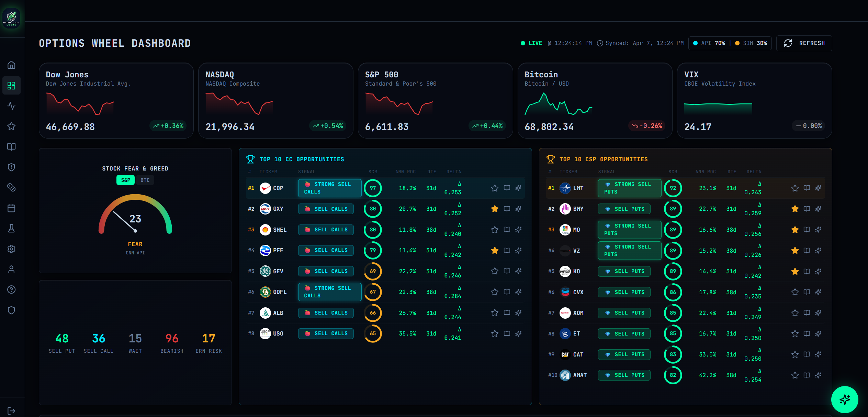Unstar PFE in CC opportunities
This screenshot has height=417, width=868.
click(x=495, y=251)
